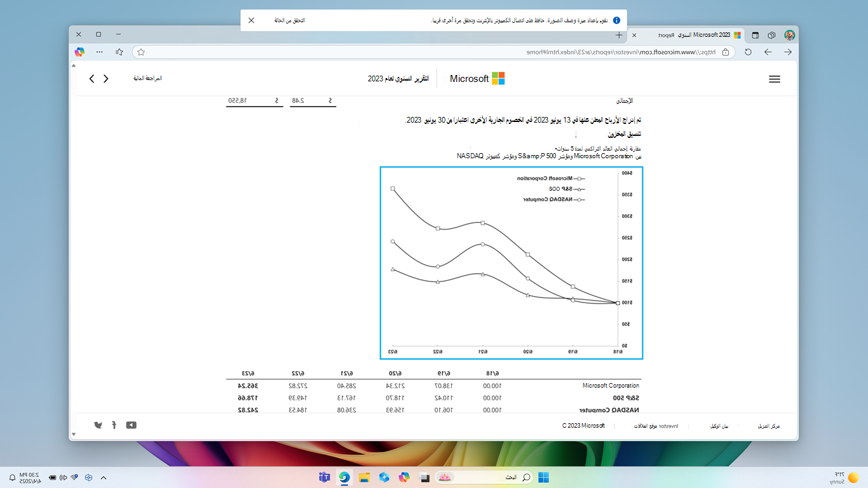Close the Microsoft 2023 Report tab
Viewport: 868px width, 488px height.
tap(634, 35)
